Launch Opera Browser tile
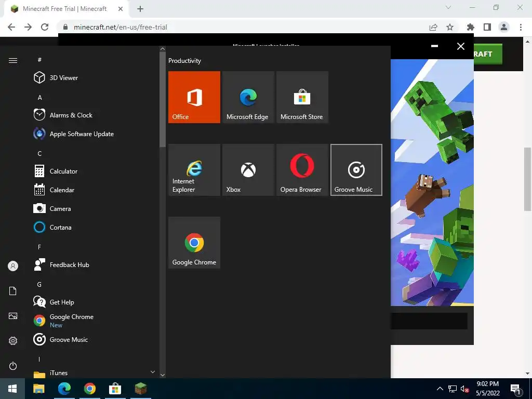This screenshot has width=532, height=399. coord(302,170)
